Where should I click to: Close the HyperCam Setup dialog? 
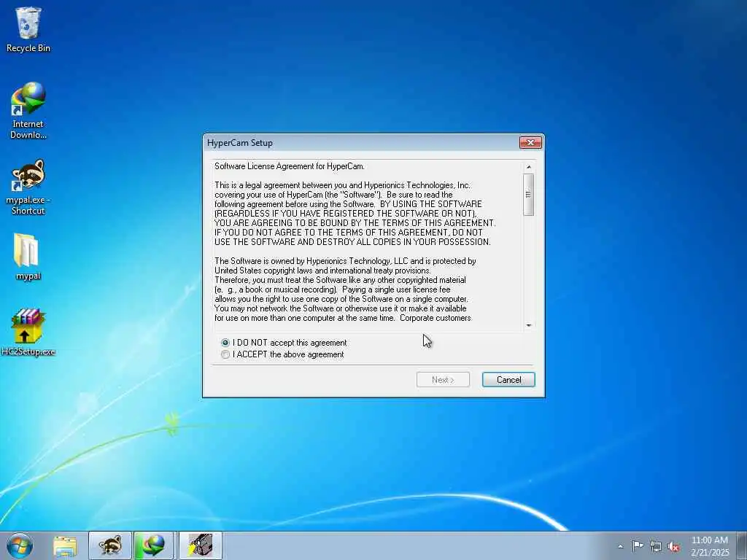pos(530,143)
